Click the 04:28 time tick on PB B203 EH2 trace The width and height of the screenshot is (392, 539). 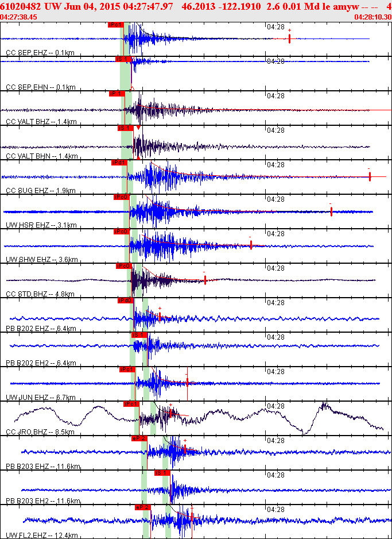click(x=275, y=475)
